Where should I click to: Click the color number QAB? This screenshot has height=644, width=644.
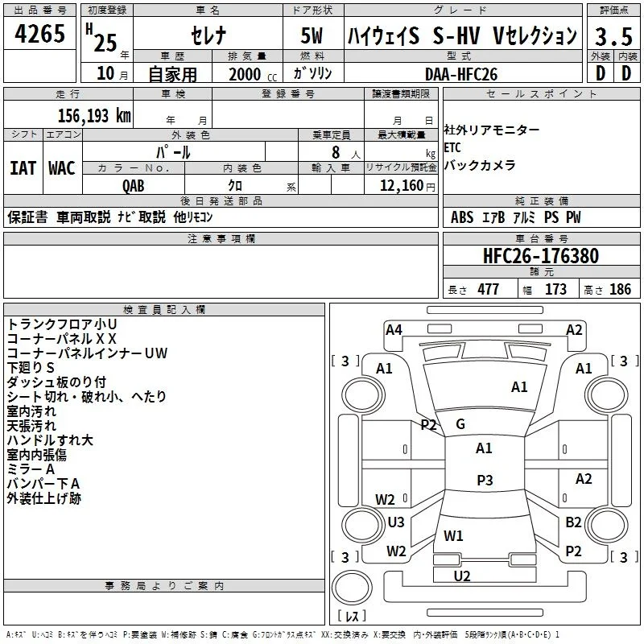coord(134,186)
